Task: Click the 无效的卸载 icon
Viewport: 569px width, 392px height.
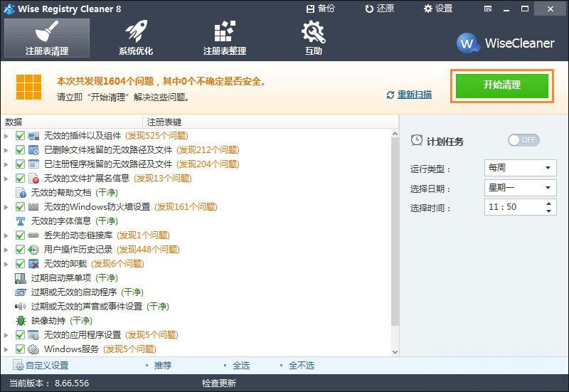Action: click(33, 263)
